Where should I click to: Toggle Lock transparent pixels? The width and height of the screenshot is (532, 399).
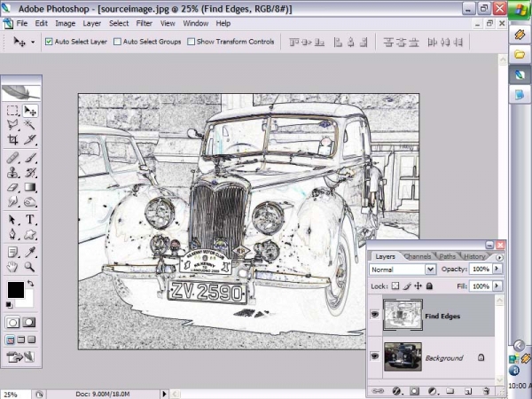point(395,286)
